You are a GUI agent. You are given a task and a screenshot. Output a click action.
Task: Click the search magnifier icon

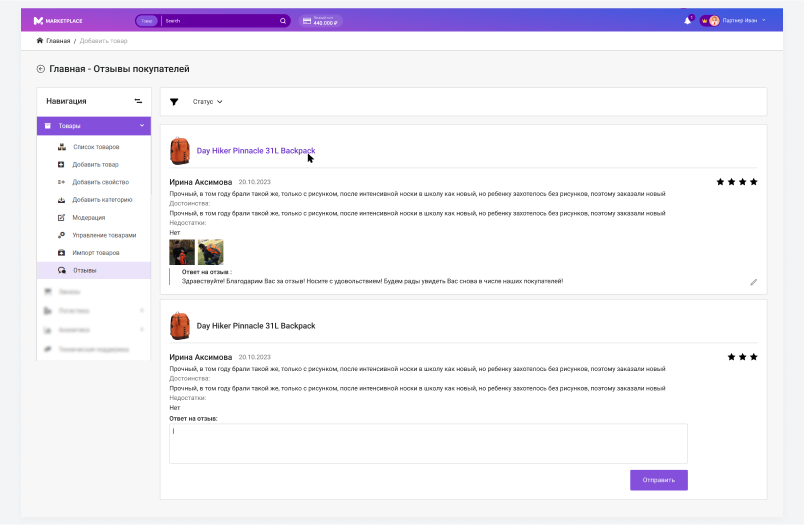click(x=283, y=20)
